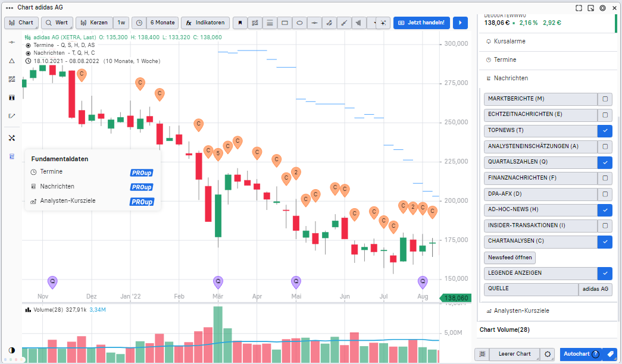Select the text tool icon in sidebar
Viewport: 622px width, 364px height.
click(x=12, y=98)
